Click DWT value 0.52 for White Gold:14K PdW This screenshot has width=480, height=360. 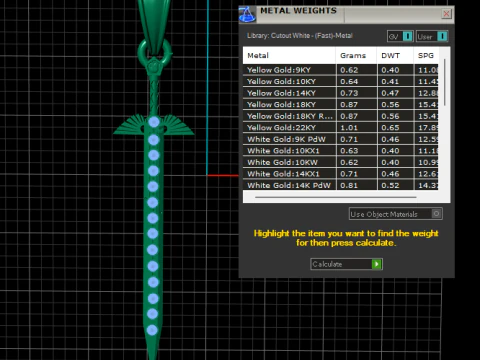pos(390,185)
